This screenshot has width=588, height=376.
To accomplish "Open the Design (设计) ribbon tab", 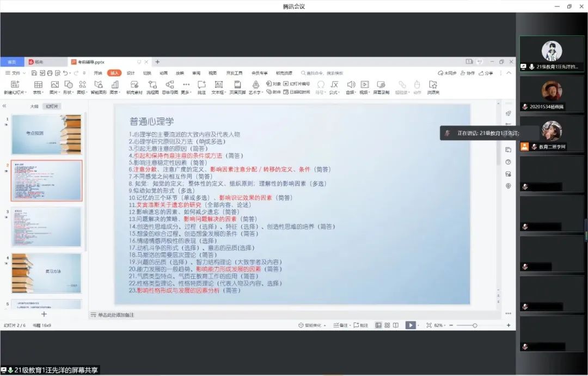I will (x=131, y=73).
